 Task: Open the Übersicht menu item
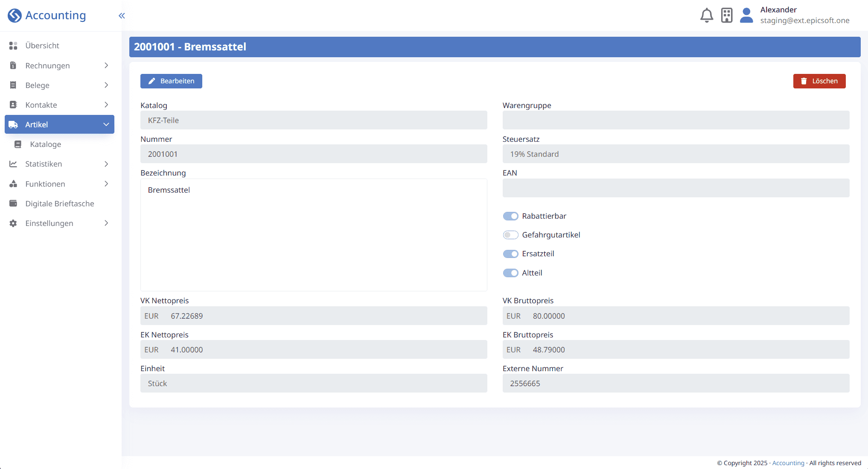tap(59, 46)
